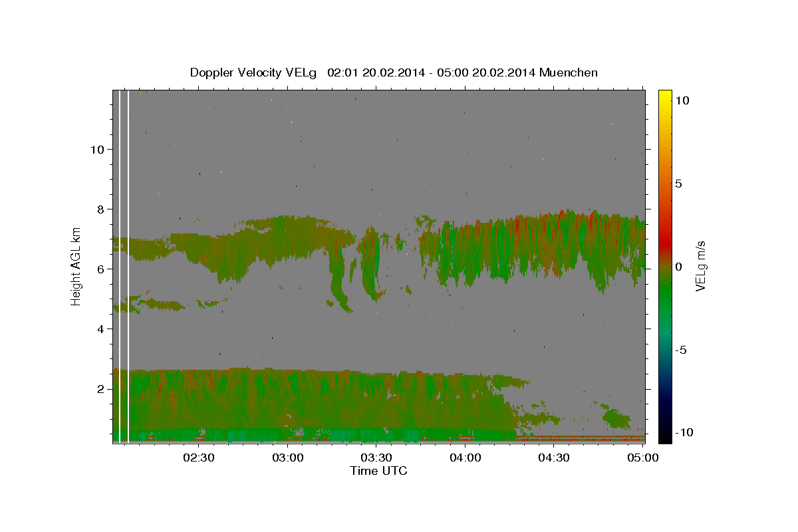798x532 pixels.
Task: Click the colorbar tick label '-10'
Action: 684,432
